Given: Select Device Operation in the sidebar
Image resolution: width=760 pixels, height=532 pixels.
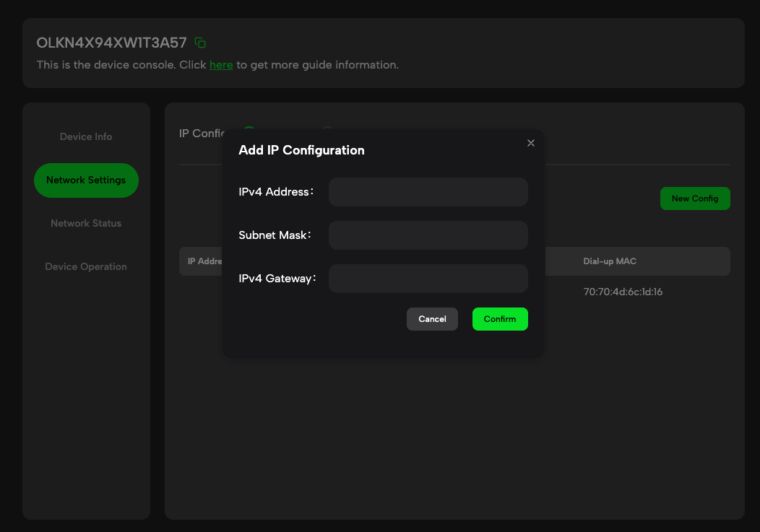Looking at the screenshot, I should point(85,266).
